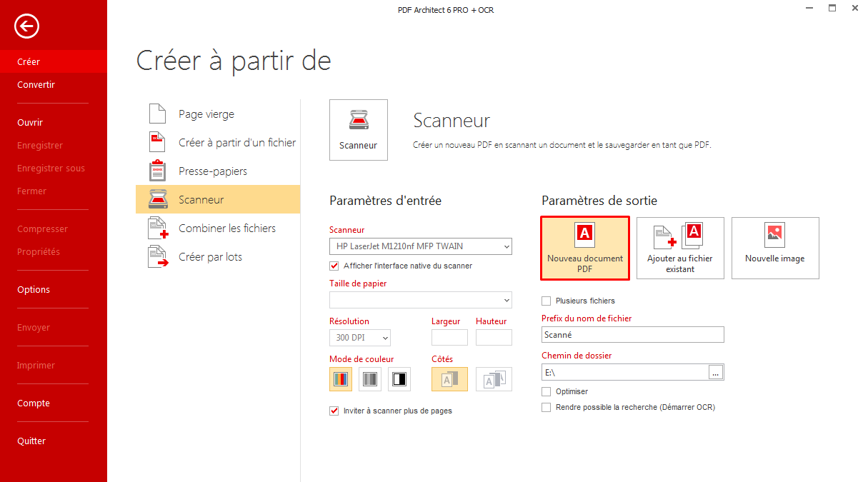868x482 pixels.
Task: Click the Prefix du nom de fichier field
Action: coord(633,334)
